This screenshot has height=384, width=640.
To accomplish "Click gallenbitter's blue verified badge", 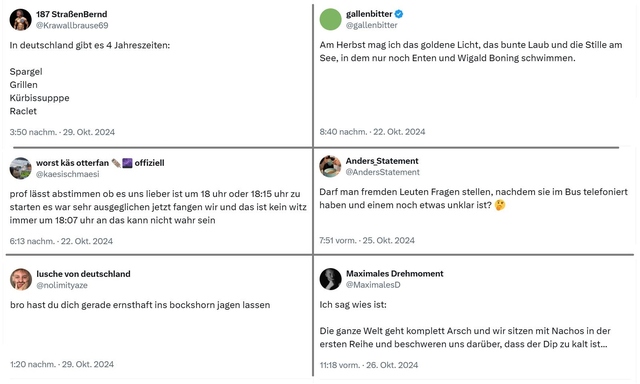I will tap(399, 14).
